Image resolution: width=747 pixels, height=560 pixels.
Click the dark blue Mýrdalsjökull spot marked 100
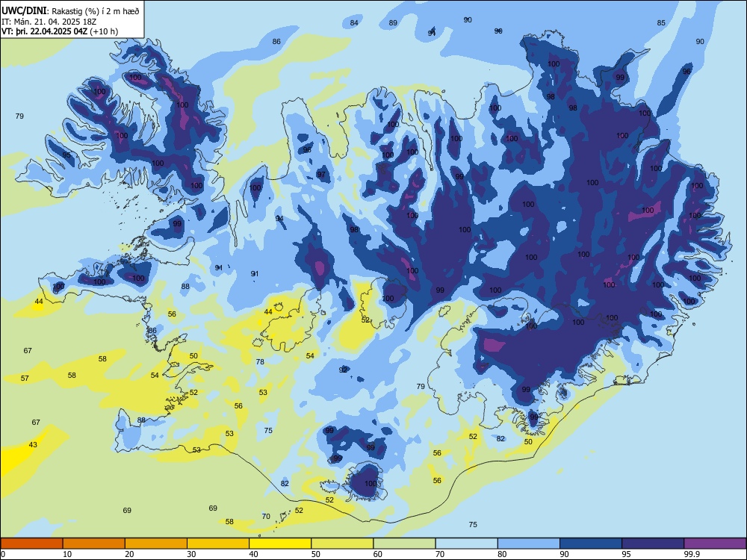pyautogui.click(x=366, y=482)
